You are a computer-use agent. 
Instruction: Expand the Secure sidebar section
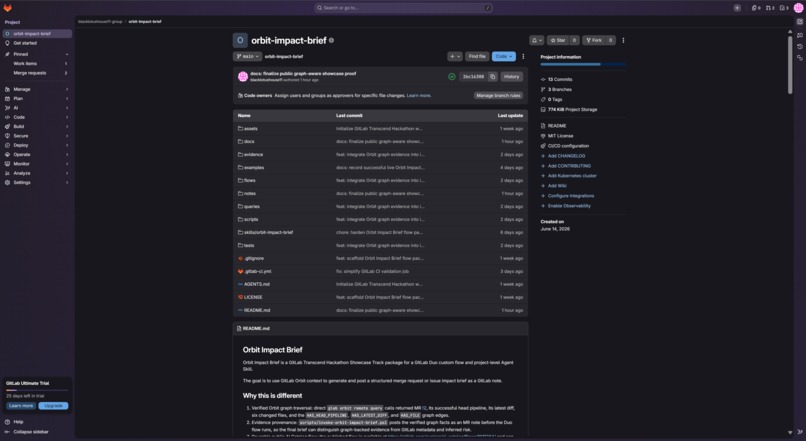(x=36, y=136)
